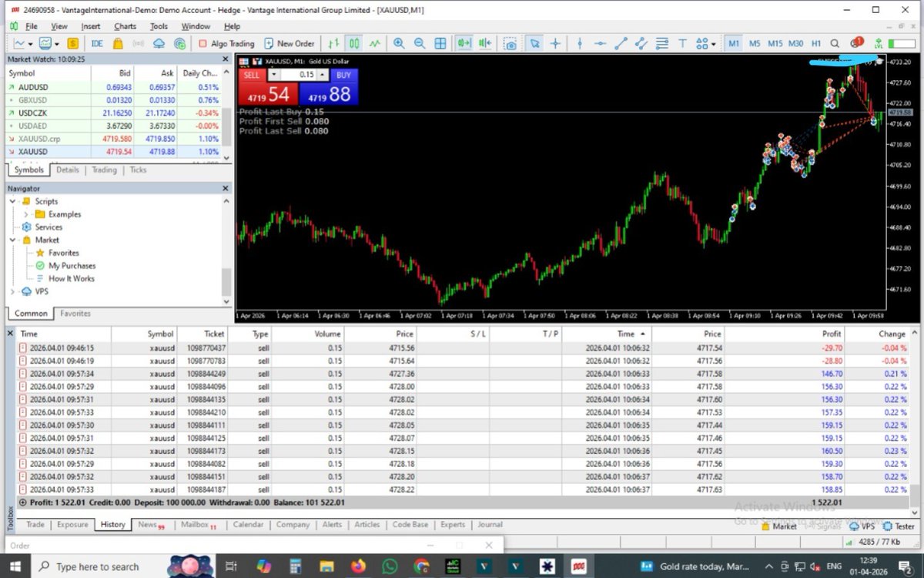924x578 pixels.
Task: Toggle chart auto scroll
Action: 464,44
